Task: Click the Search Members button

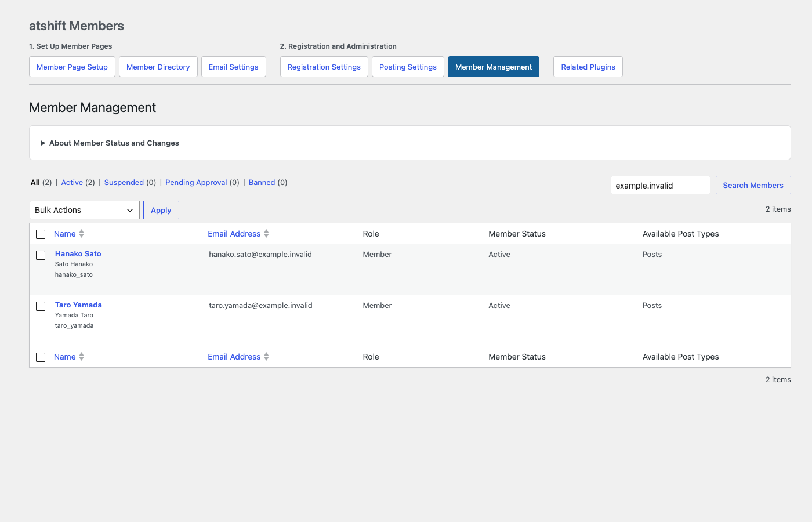Action: [753, 185]
